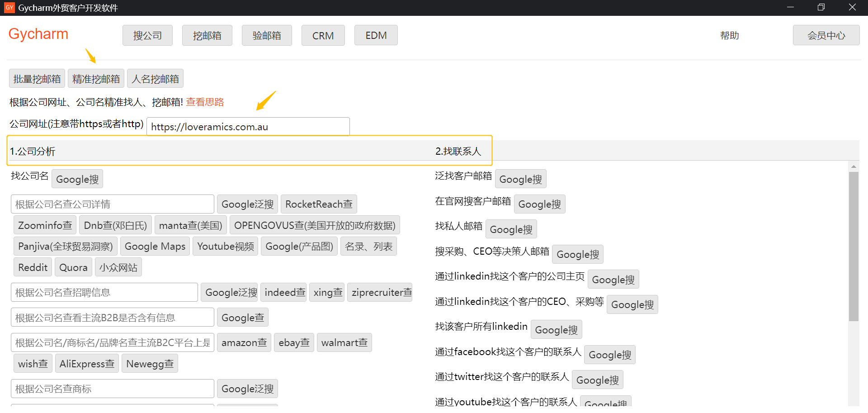
Task: Click the AliExpress查 button
Action: point(87,364)
